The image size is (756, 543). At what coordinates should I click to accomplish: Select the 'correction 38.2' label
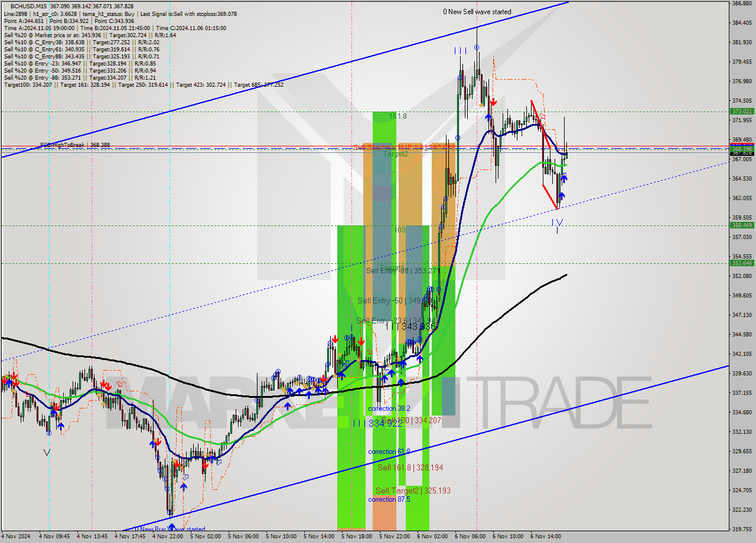(389, 408)
